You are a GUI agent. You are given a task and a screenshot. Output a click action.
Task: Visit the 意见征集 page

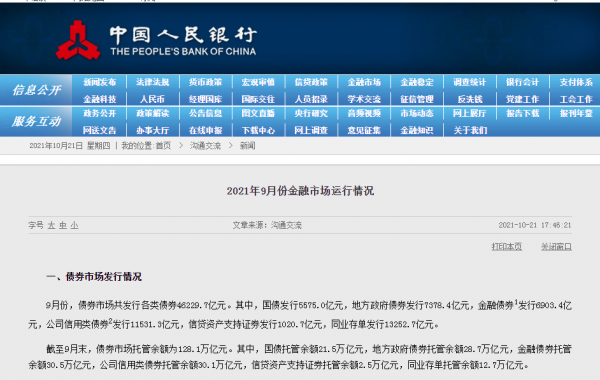coord(364,130)
